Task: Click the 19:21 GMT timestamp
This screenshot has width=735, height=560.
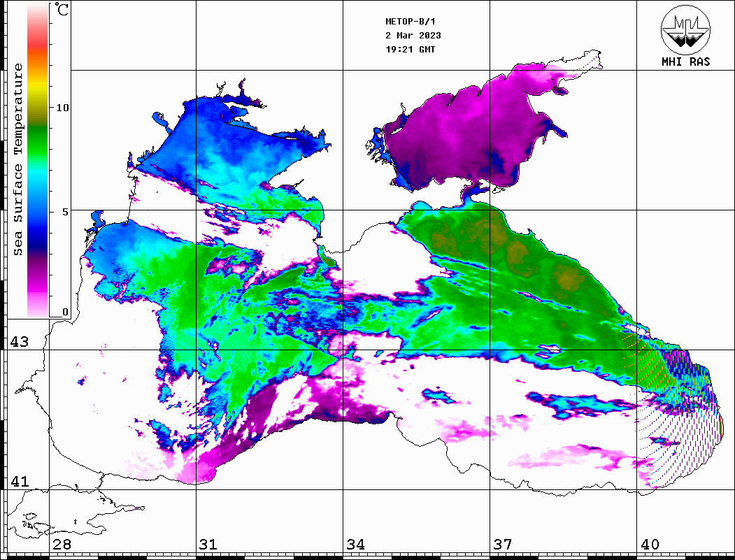Action: [410, 50]
